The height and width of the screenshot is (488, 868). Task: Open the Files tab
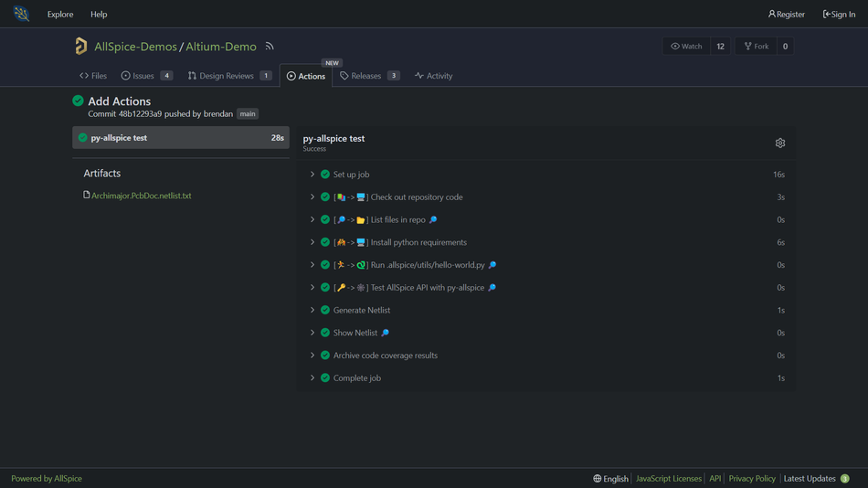coord(93,76)
